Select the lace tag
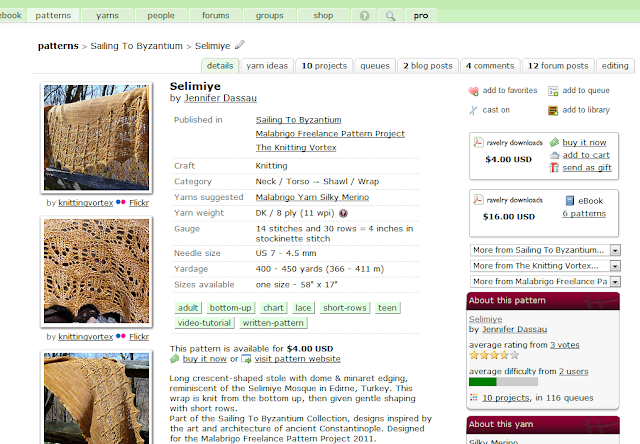The image size is (640, 444). point(303,308)
